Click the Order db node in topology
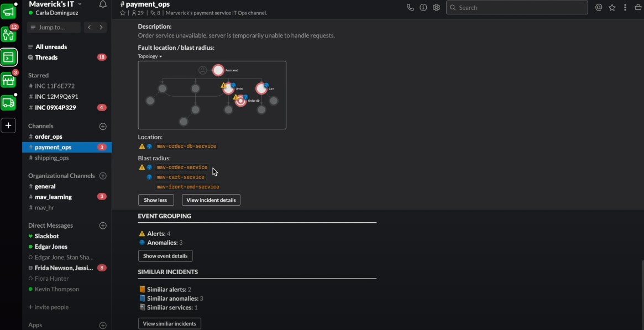 tap(241, 101)
